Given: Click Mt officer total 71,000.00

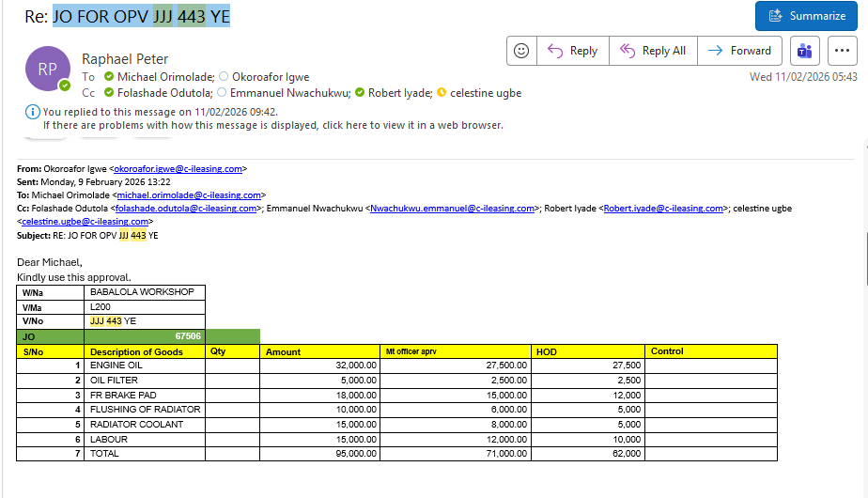Looking at the screenshot, I should pyautogui.click(x=455, y=454).
